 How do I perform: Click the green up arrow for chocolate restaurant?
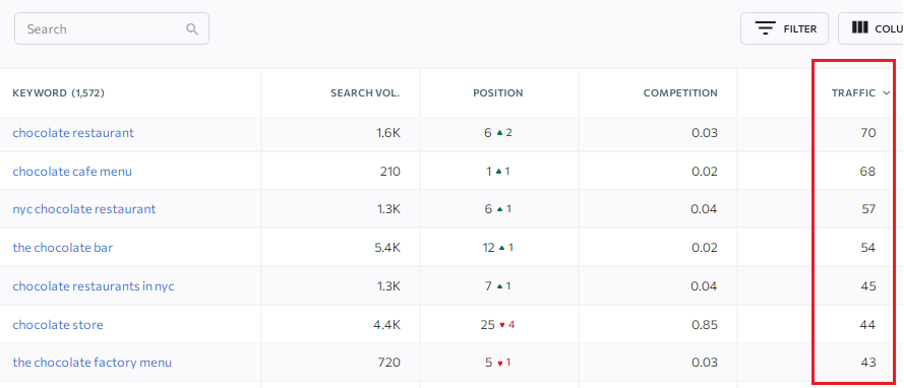click(x=499, y=133)
